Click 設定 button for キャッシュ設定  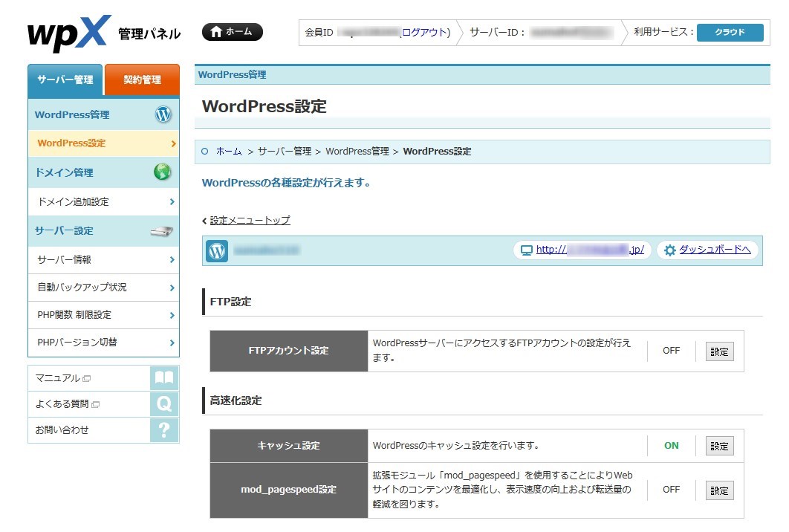pos(720,446)
